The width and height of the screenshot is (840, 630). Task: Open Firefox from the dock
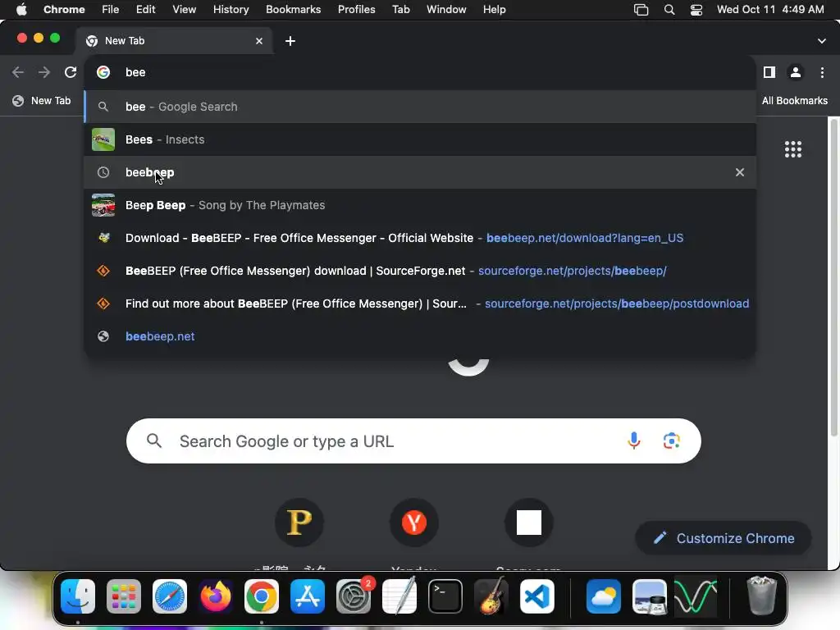(216, 596)
